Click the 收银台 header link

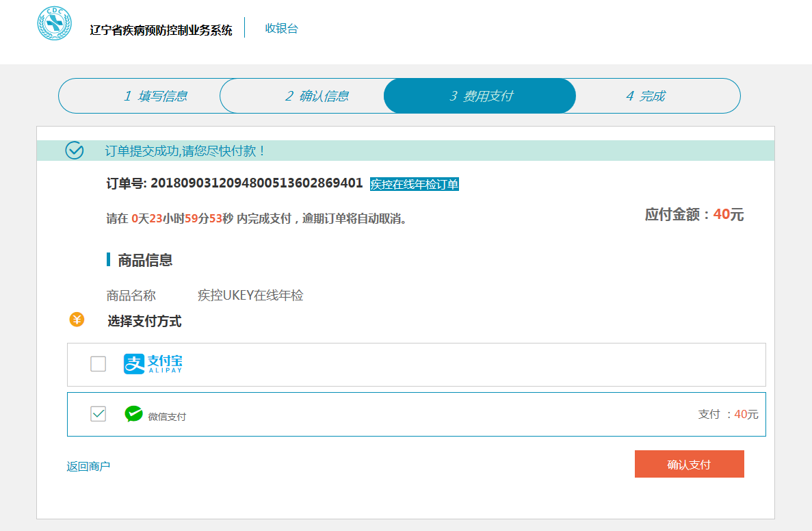[281, 29]
